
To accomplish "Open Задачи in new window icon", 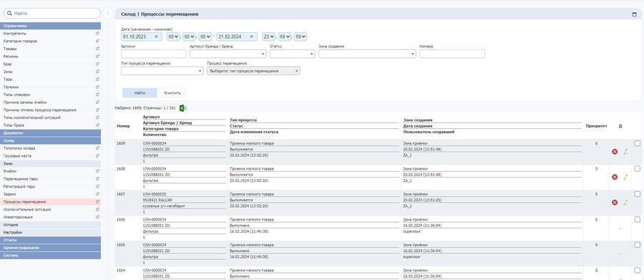I will click(x=97, y=193).
